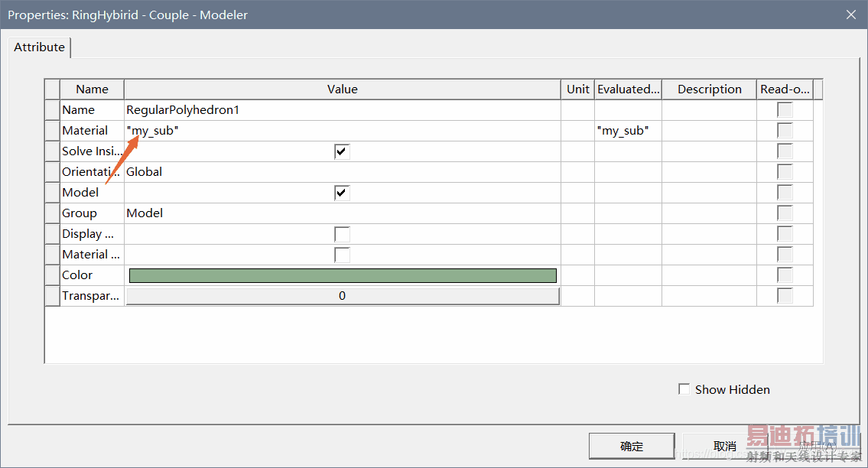Close the Properties dialog window
This screenshot has width=868, height=468.
click(850, 15)
